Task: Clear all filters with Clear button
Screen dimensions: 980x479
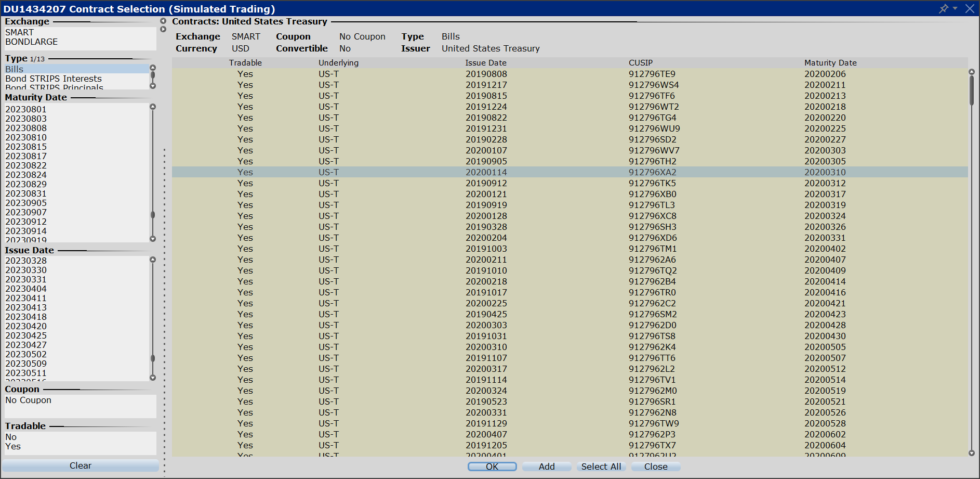Action: 81,465
